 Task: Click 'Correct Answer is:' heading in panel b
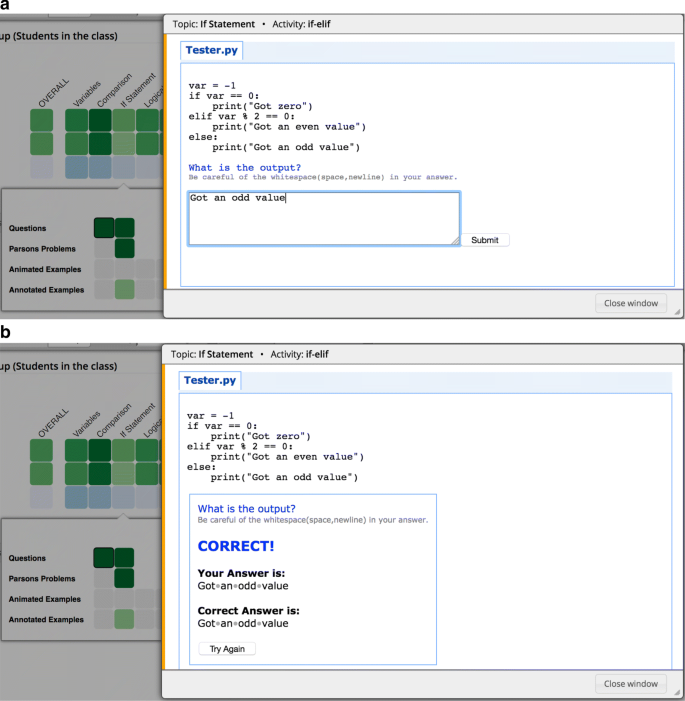[249, 611]
